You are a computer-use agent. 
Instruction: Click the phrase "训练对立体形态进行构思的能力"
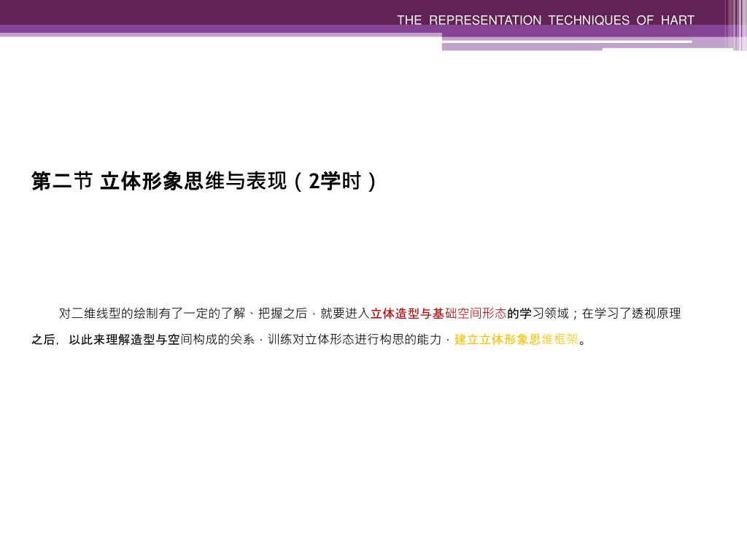pos(355,340)
